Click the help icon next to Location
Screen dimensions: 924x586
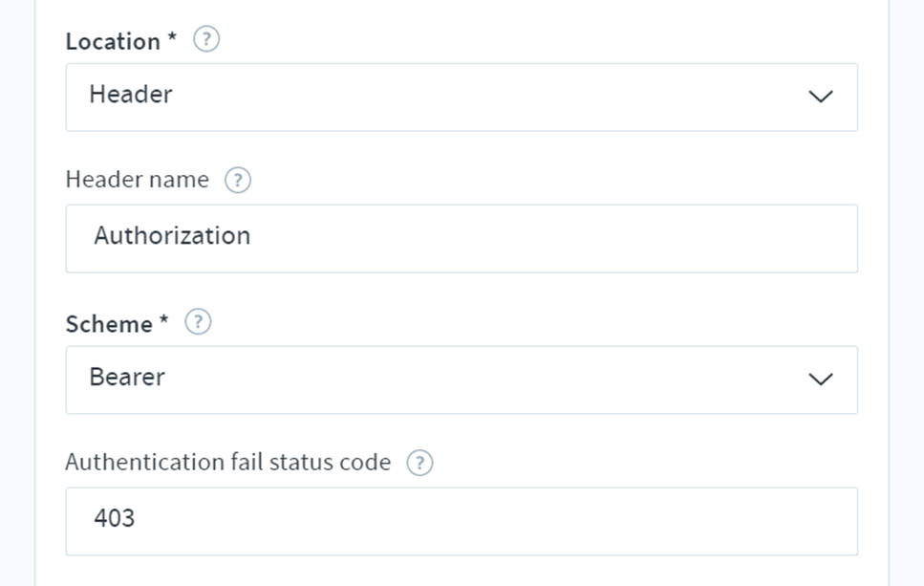[x=206, y=39]
